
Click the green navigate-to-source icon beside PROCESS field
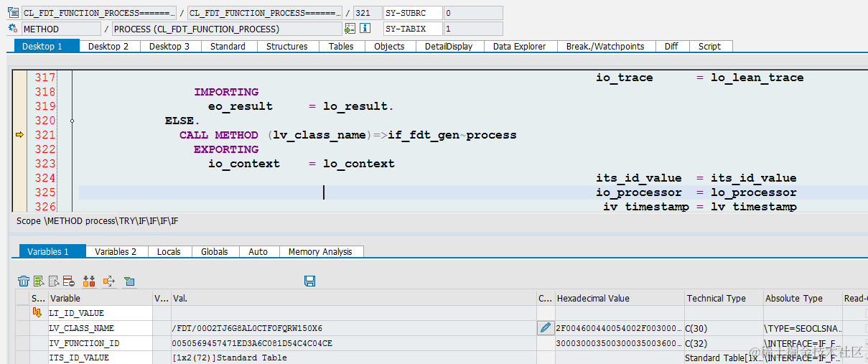pyautogui.click(x=350, y=29)
